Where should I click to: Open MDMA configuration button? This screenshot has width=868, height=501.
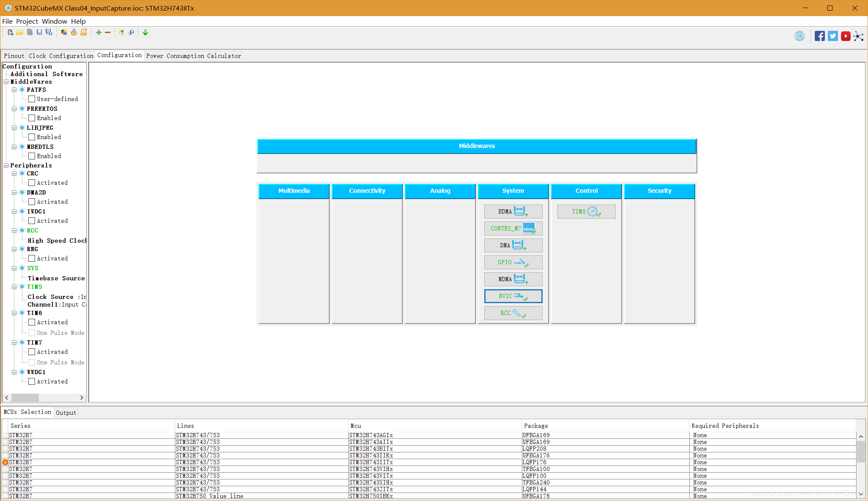point(513,279)
